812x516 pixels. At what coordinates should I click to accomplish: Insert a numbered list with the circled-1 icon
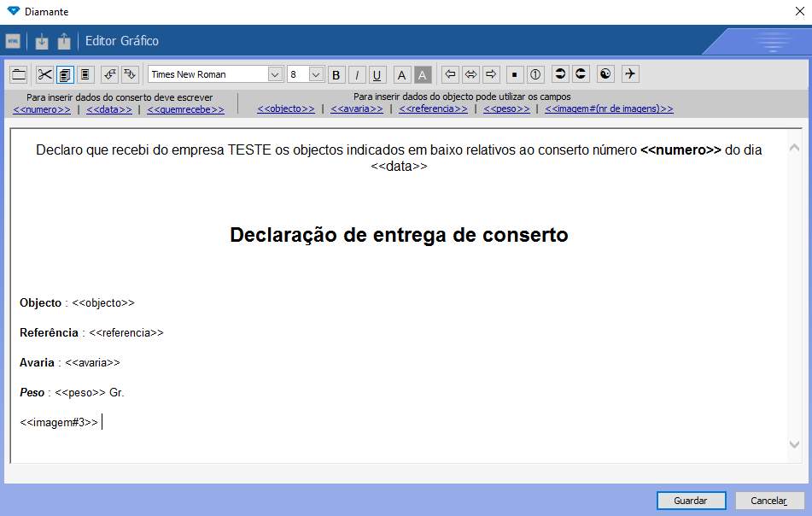[535, 74]
